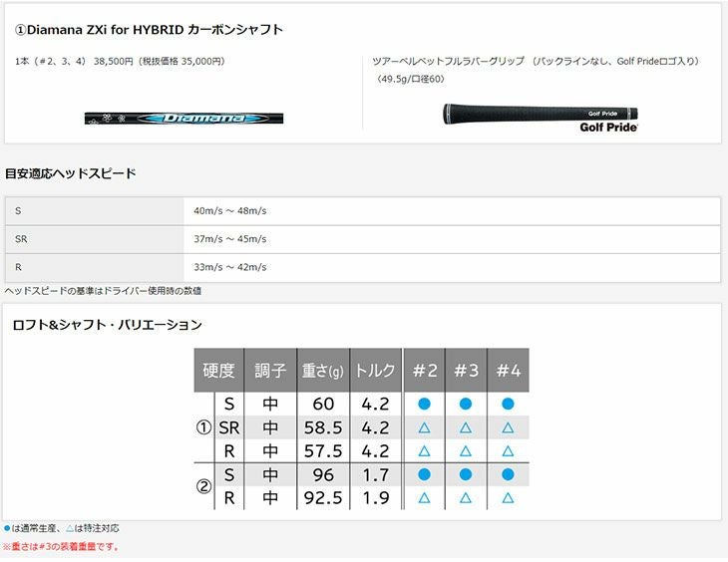Screen dimensions: 728x562
Task: Click the Diamana shaft product image
Action: (x=183, y=118)
